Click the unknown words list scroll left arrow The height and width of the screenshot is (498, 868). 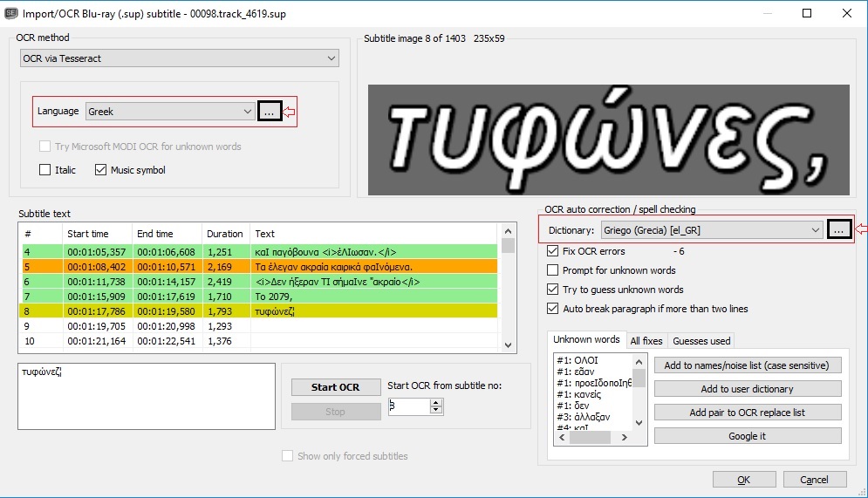coord(563,437)
